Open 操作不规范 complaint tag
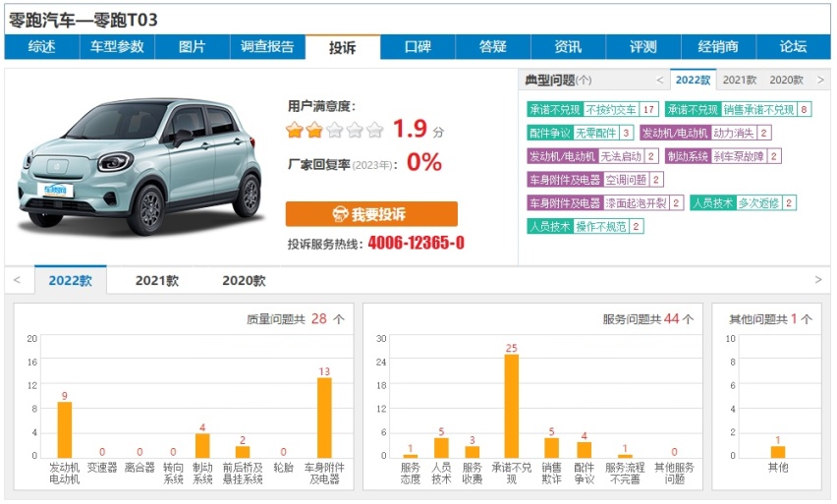The image size is (837, 504). (x=586, y=227)
